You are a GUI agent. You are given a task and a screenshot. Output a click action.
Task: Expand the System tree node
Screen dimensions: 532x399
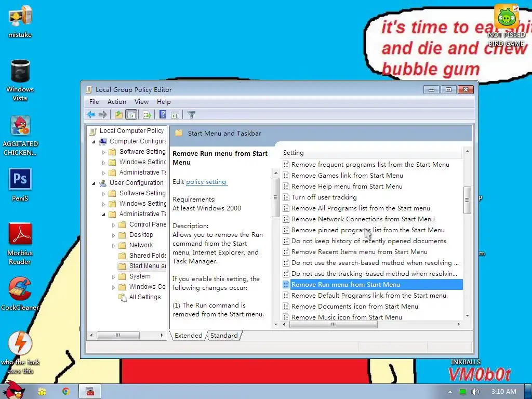[x=113, y=277]
